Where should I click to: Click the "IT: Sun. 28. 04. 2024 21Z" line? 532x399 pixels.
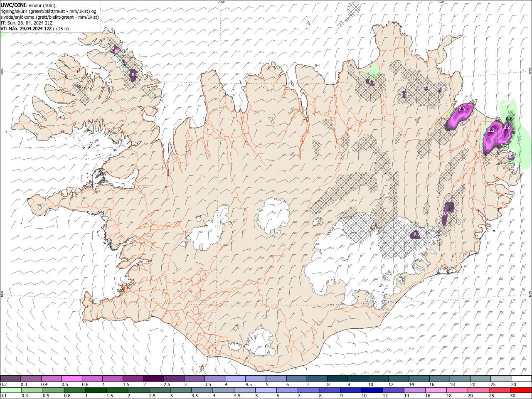[x=26, y=23]
